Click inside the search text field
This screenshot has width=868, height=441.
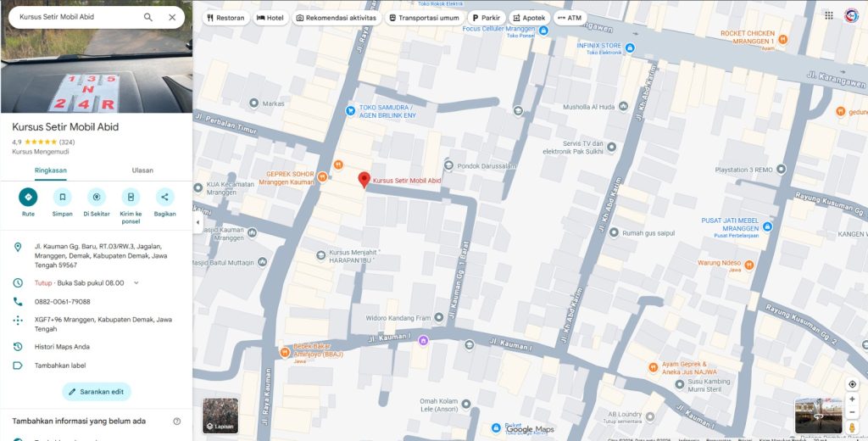pos(76,17)
